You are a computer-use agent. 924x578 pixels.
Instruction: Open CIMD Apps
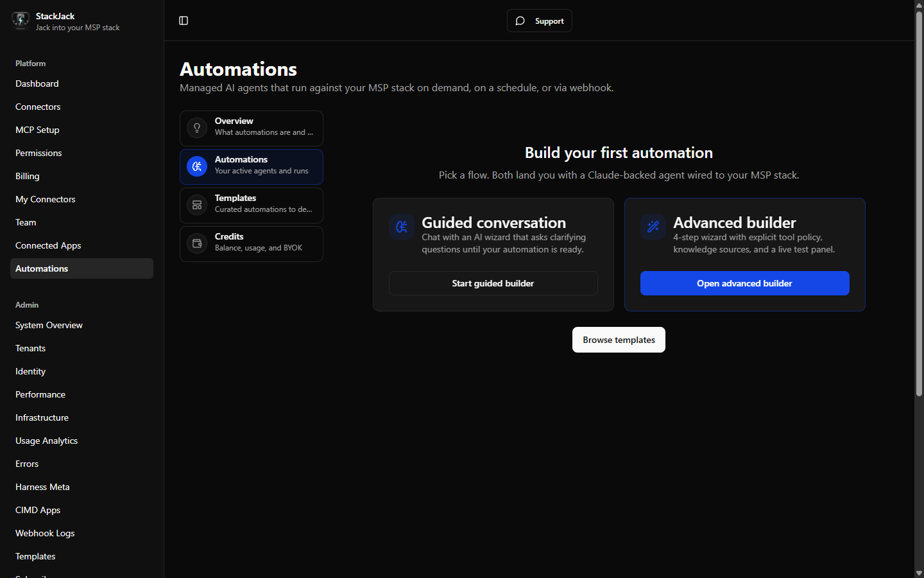(81, 510)
